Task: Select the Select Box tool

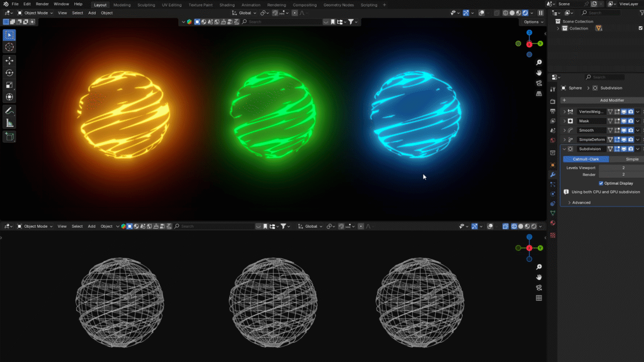Action: [10, 35]
